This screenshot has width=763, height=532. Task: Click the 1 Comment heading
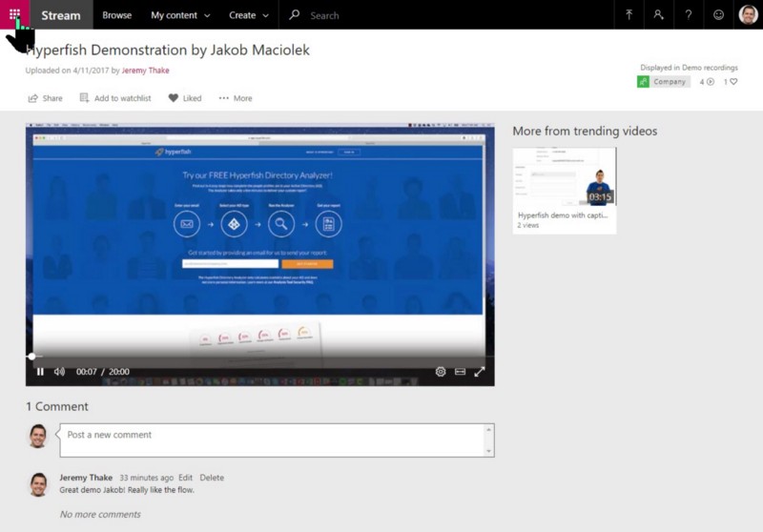[x=57, y=406]
